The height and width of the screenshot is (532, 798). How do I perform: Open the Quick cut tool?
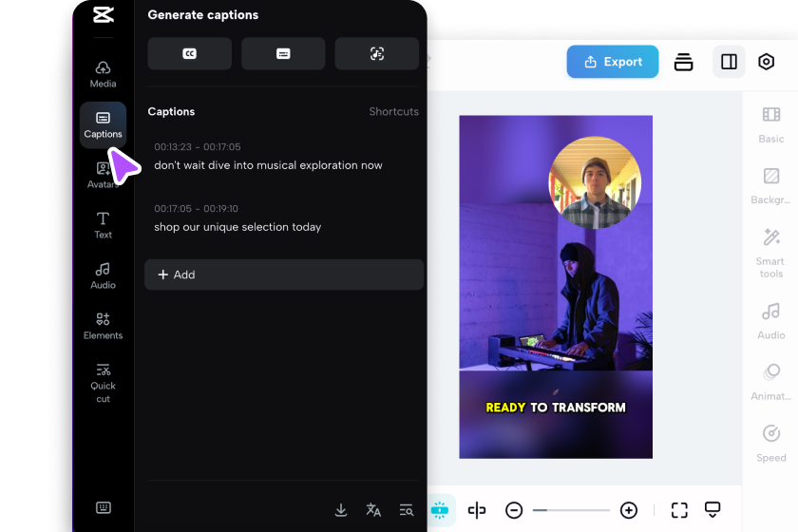[x=103, y=384]
